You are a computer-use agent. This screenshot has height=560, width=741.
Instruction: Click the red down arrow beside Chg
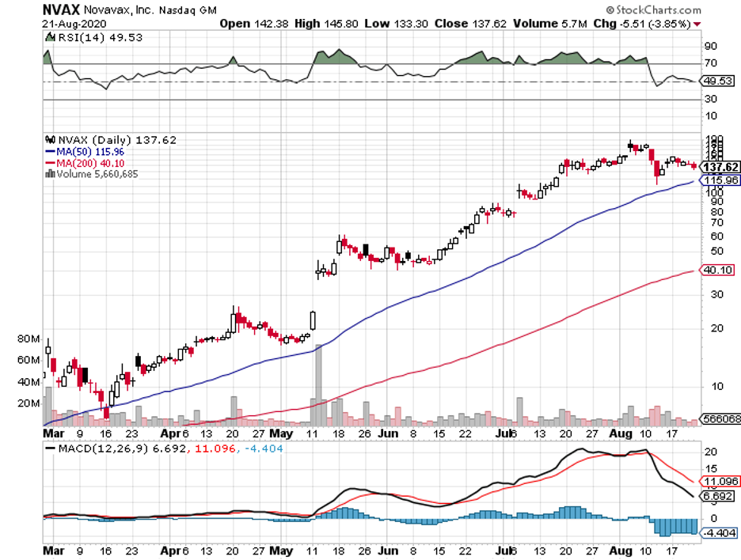(697, 24)
